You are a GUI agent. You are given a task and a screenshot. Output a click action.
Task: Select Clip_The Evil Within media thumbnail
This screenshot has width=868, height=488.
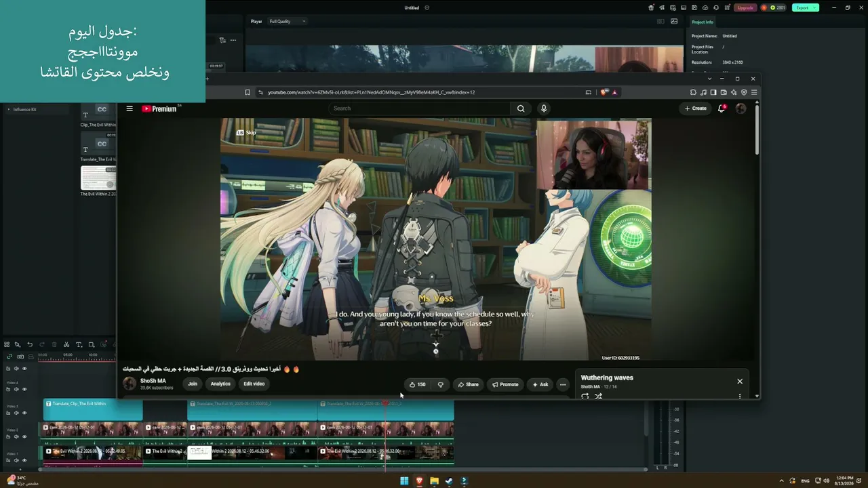point(98,113)
